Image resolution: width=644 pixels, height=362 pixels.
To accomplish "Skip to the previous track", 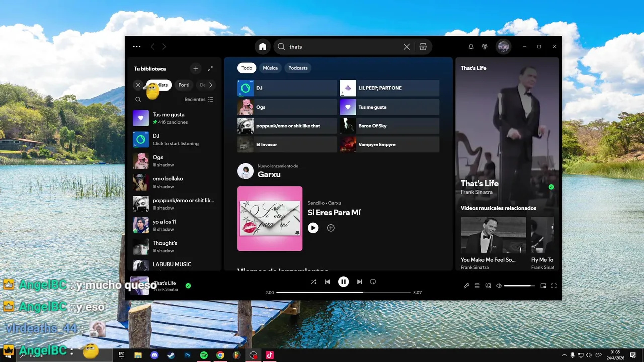I will pyautogui.click(x=327, y=282).
